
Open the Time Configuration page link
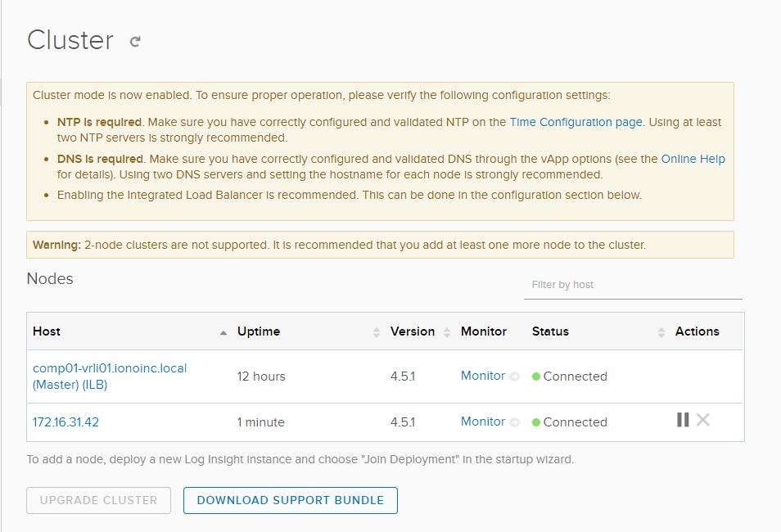pyautogui.click(x=576, y=122)
